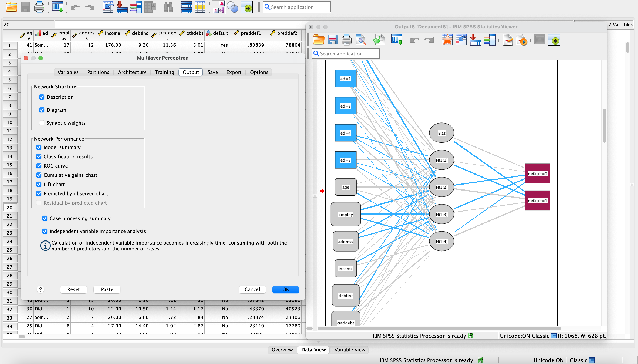638x364 pixels.
Task: Click Print Preview icon in Viewer toolbar
Action: click(361, 40)
